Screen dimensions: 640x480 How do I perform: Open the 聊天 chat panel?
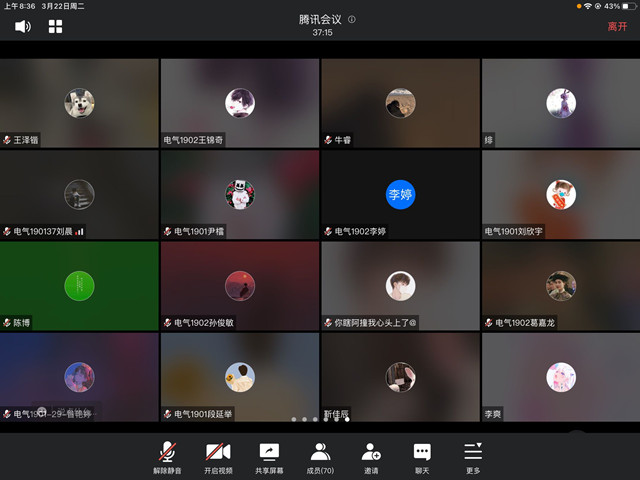422,458
